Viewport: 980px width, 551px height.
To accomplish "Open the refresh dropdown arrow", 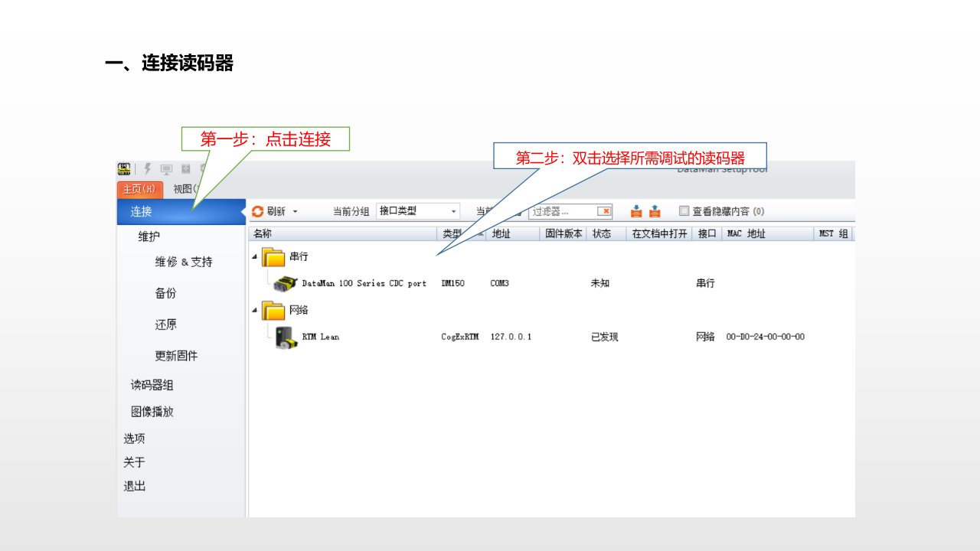I will click(x=296, y=212).
